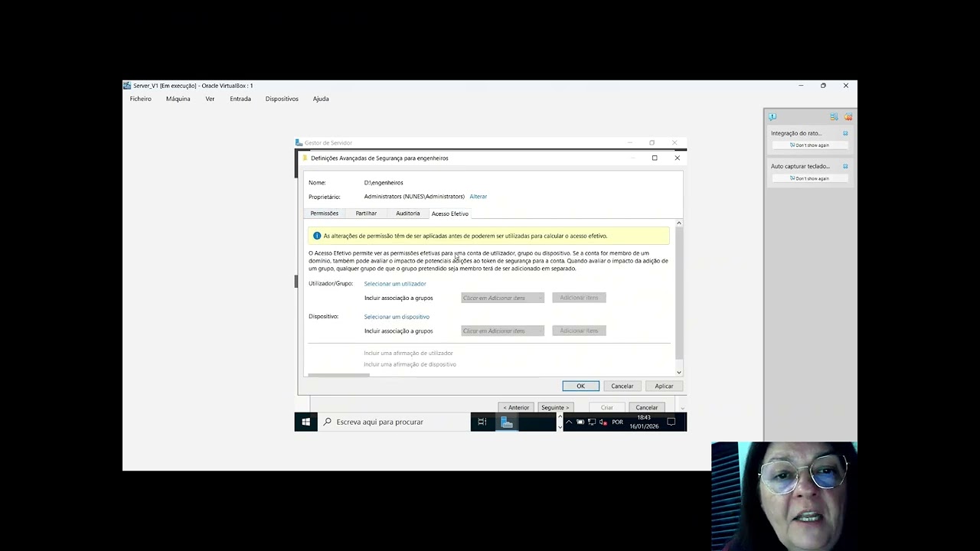Dismiss the Auto capturar teclado notification
This screenshot has height=551, width=980.
845,166
